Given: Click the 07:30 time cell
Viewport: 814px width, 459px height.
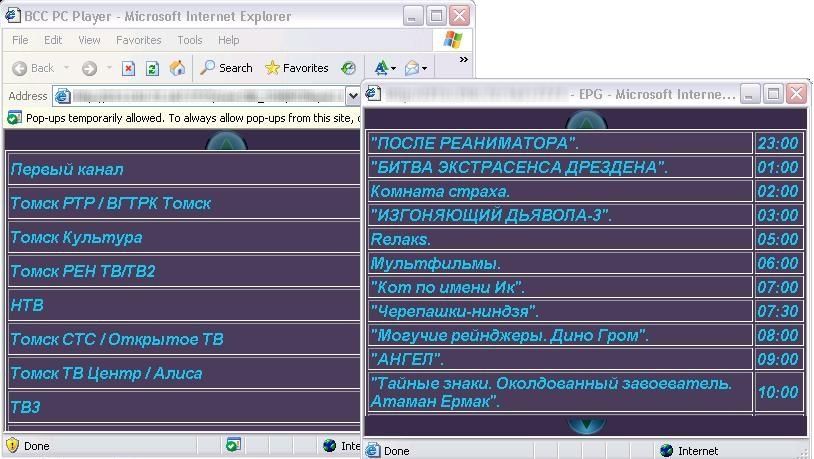Looking at the screenshot, I should click(x=779, y=310).
